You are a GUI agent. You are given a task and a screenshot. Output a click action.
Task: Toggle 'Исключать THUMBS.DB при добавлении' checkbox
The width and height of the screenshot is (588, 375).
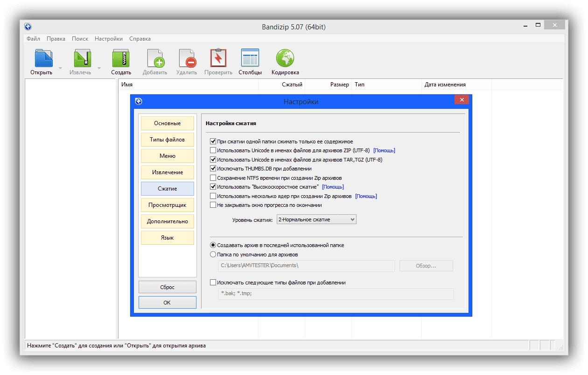coord(213,169)
